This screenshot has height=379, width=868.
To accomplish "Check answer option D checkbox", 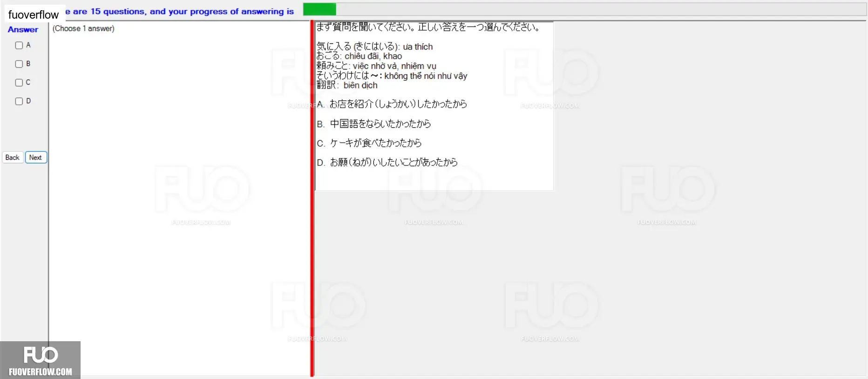I will point(19,101).
